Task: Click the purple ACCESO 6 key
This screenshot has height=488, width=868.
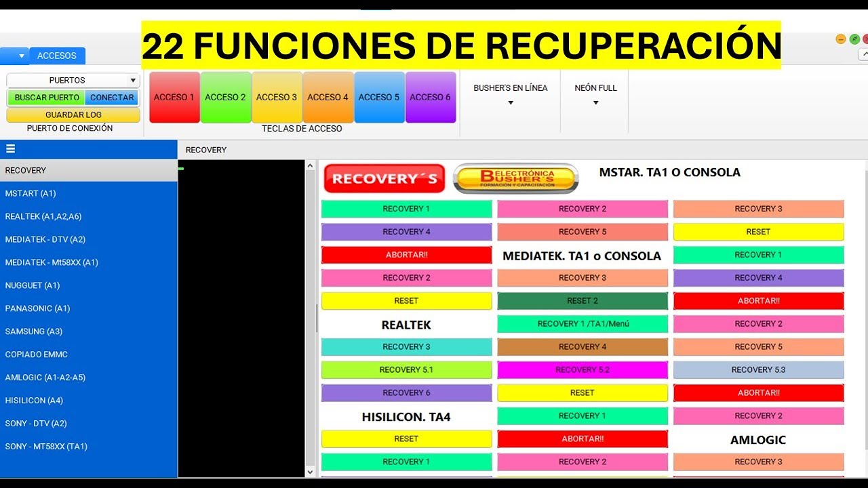Action: pyautogui.click(x=430, y=98)
